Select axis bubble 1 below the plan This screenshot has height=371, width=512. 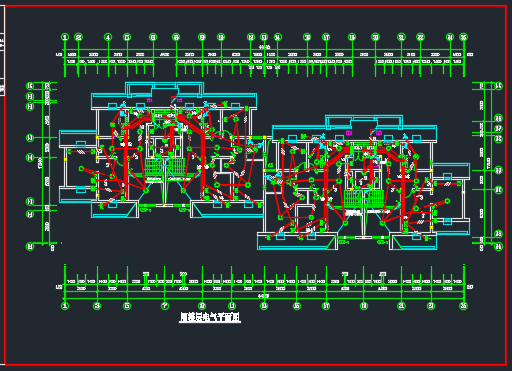(x=65, y=306)
